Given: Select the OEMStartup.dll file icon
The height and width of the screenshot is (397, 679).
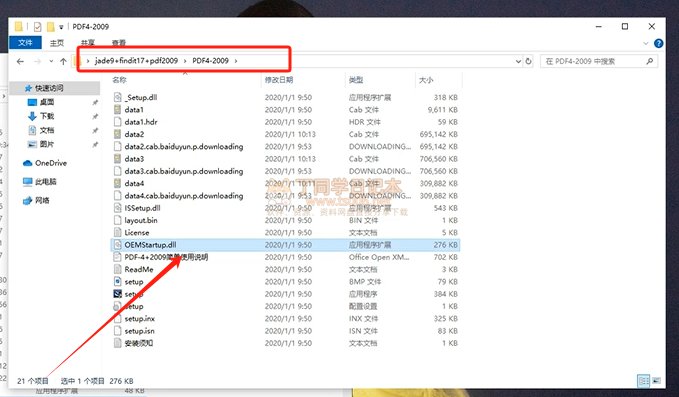Looking at the screenshot, I should [x=117, y=245].
